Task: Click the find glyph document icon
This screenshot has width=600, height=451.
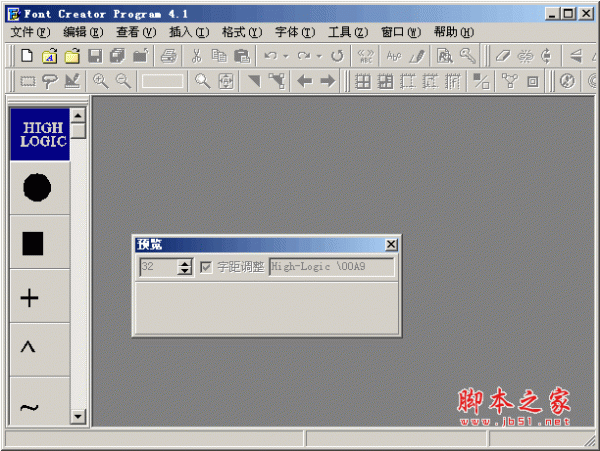Action: (445, 56)
